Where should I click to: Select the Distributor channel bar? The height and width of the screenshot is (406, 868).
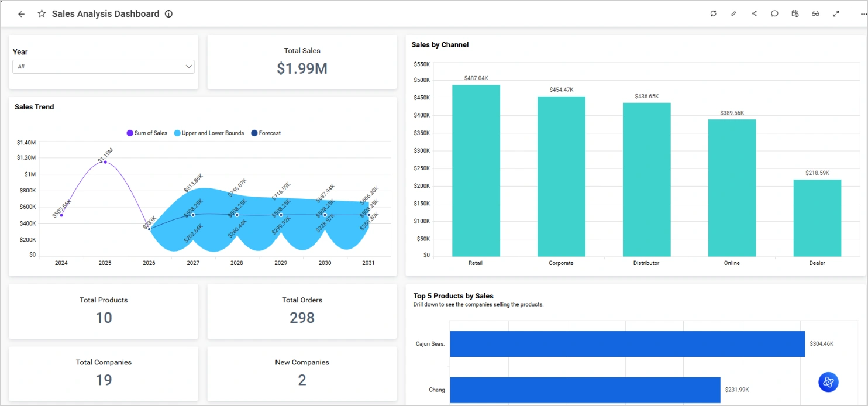point(647,180)
